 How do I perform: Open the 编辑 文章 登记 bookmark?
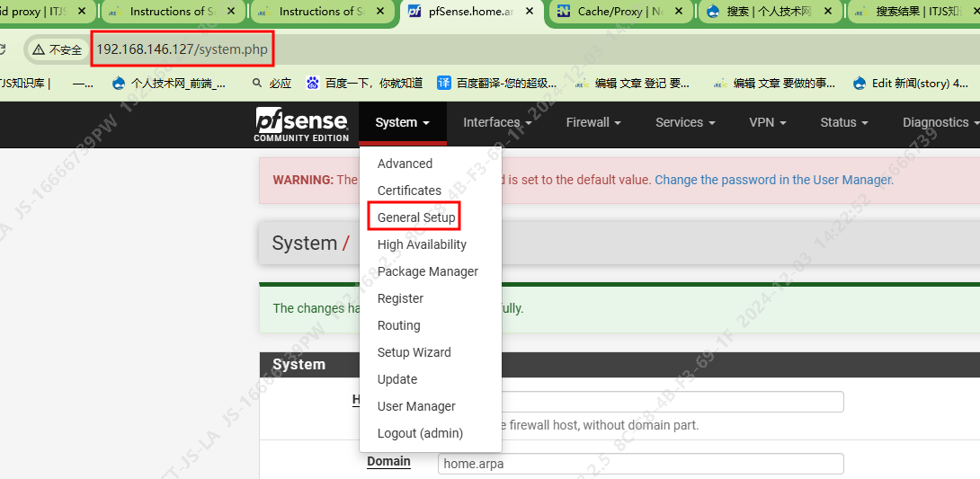click(632, 83)
